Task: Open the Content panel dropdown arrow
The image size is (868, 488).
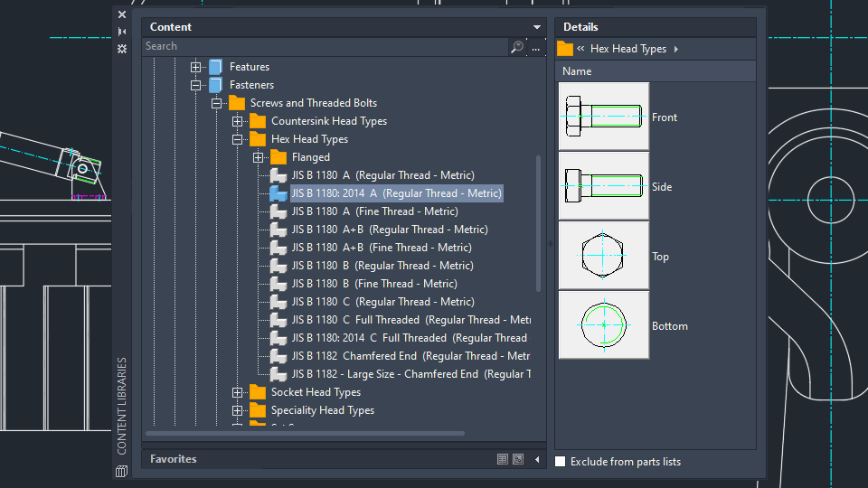Action: coord(537,27)
